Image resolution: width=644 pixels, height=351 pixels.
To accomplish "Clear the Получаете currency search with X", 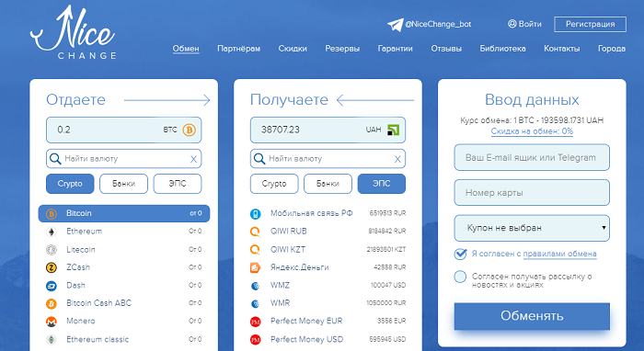I will 397,159.
